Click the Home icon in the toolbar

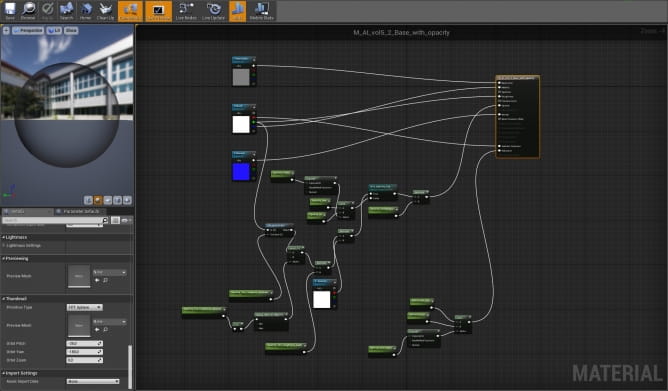click(x=86, y=11)
